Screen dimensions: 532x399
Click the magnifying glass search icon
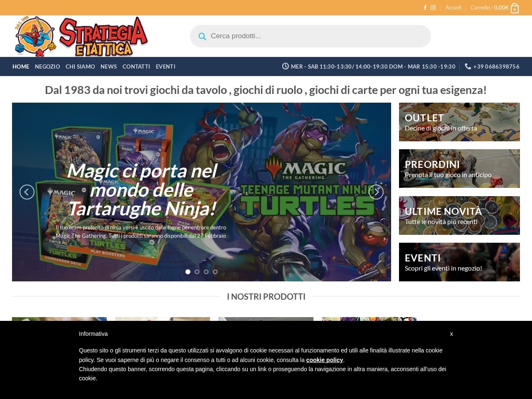pos(202,36)
